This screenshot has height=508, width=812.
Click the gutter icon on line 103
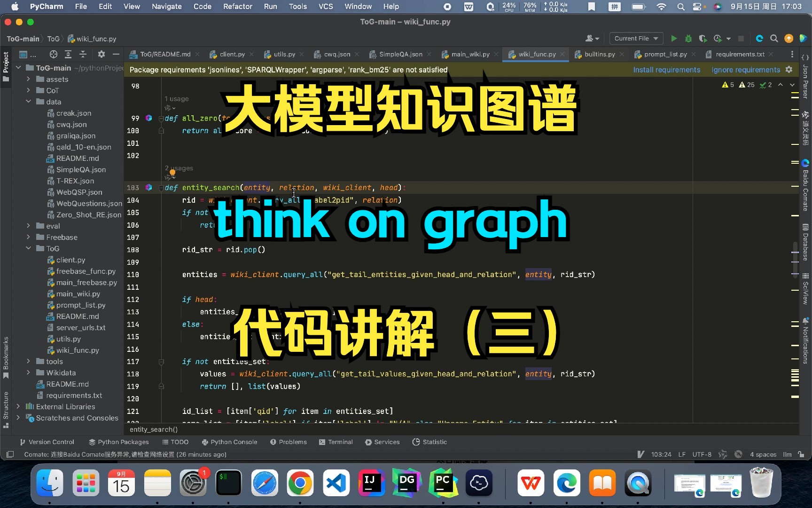click(148, 187)
